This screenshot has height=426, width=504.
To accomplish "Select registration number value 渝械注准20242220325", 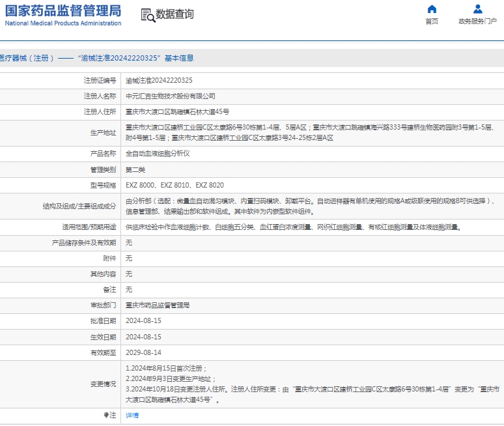I will (x=159, y=80).
